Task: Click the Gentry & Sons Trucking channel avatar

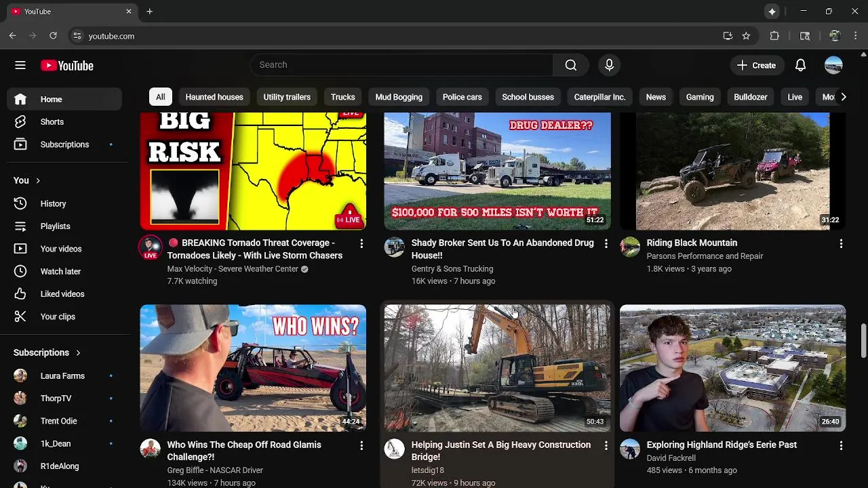Action: click(394, 247)
